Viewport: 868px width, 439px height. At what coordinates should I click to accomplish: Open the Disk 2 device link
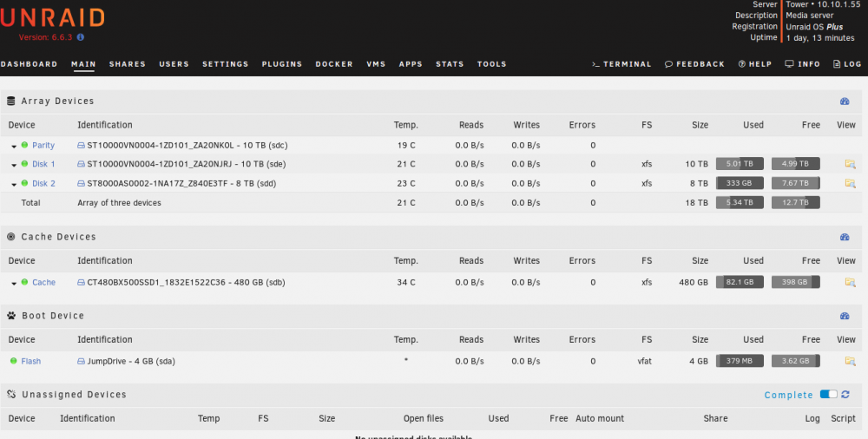[43, 183]
